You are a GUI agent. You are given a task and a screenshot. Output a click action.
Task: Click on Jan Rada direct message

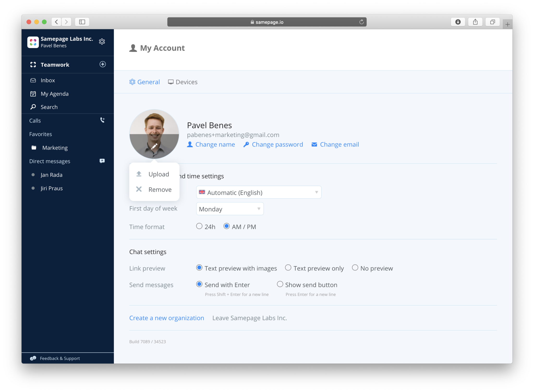tap(51, 174)
